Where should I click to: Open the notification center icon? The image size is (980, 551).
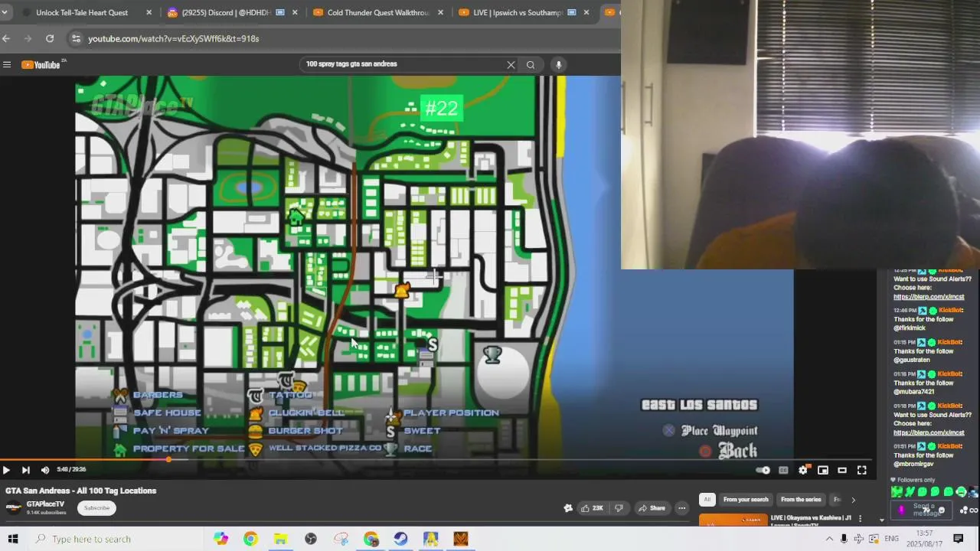pyautogui.click(x=958, y=539)
